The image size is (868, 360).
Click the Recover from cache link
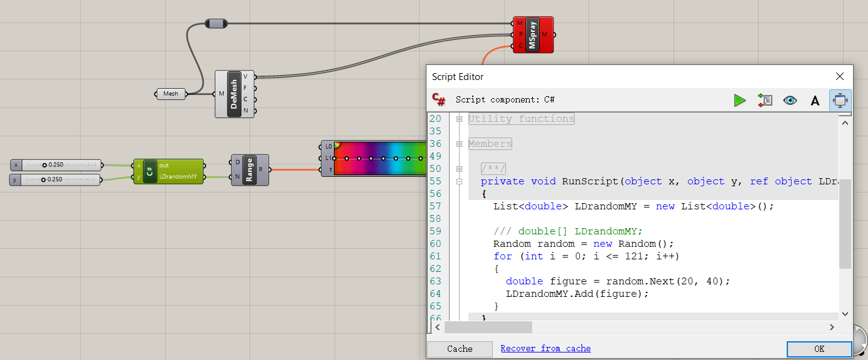[545, 349]
